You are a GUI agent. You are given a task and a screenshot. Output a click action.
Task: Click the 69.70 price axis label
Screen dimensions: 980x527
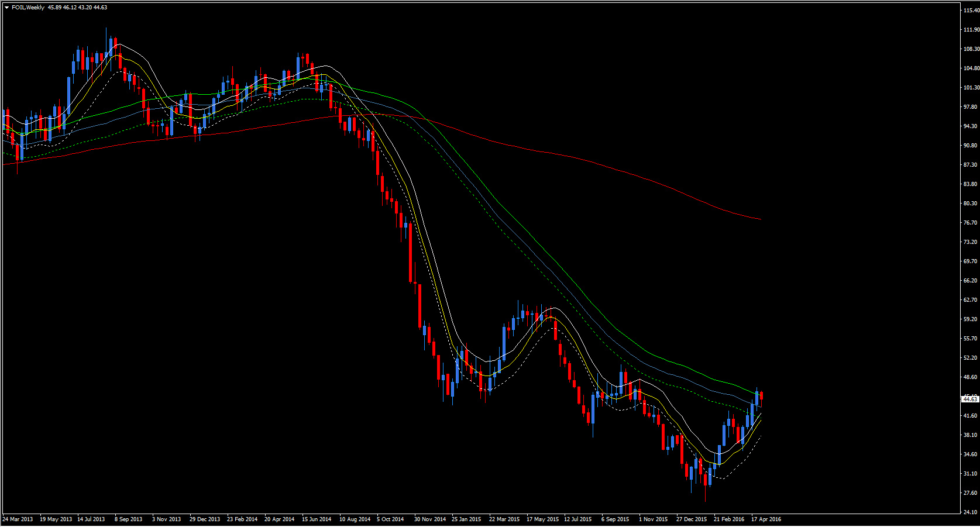click(x=971, y=261)
